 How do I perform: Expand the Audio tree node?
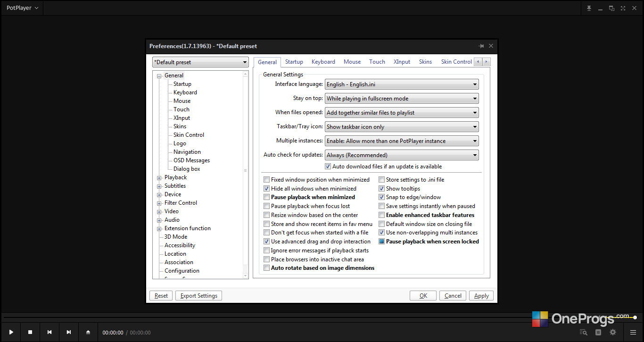159,220
